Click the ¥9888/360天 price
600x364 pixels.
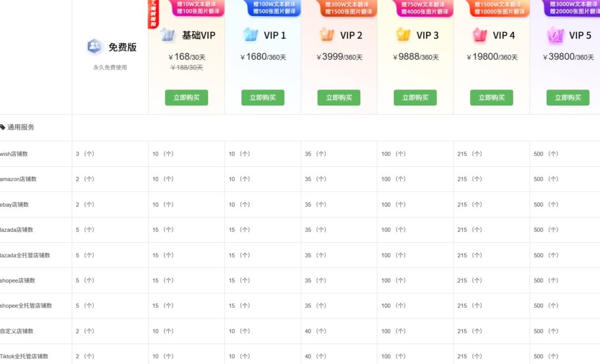click(415, 57)
